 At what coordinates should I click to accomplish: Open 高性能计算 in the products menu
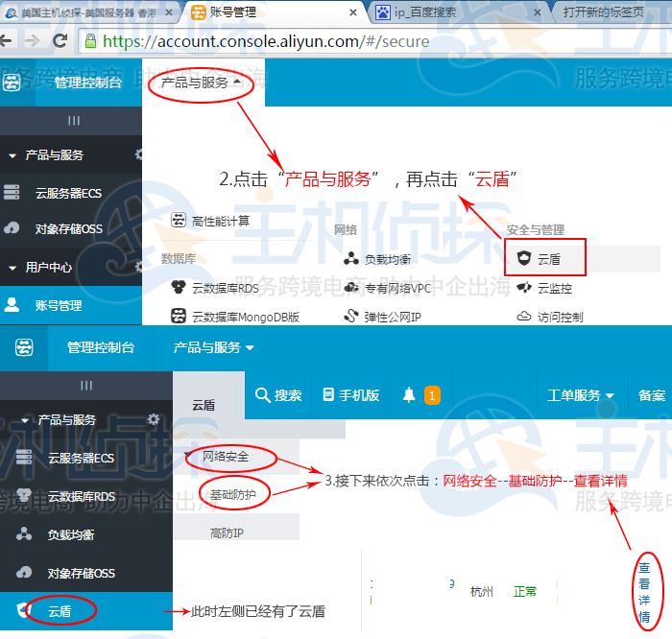(220, 221)
